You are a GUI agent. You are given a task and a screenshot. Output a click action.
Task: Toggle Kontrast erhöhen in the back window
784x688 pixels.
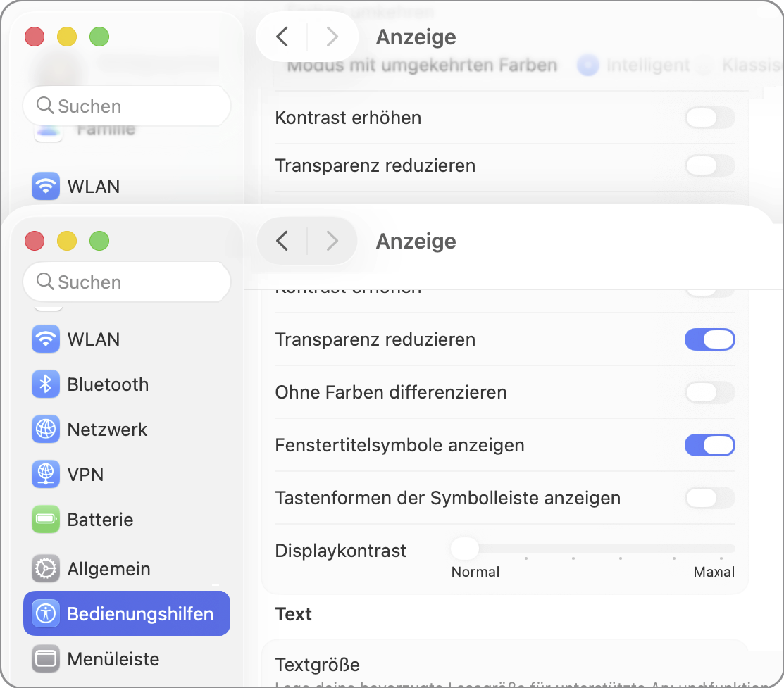709,118
